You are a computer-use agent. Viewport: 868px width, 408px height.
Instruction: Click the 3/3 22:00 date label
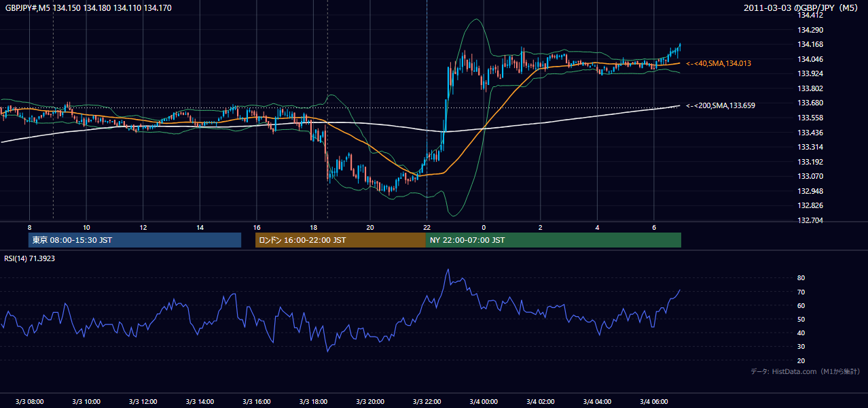(427, 401)
